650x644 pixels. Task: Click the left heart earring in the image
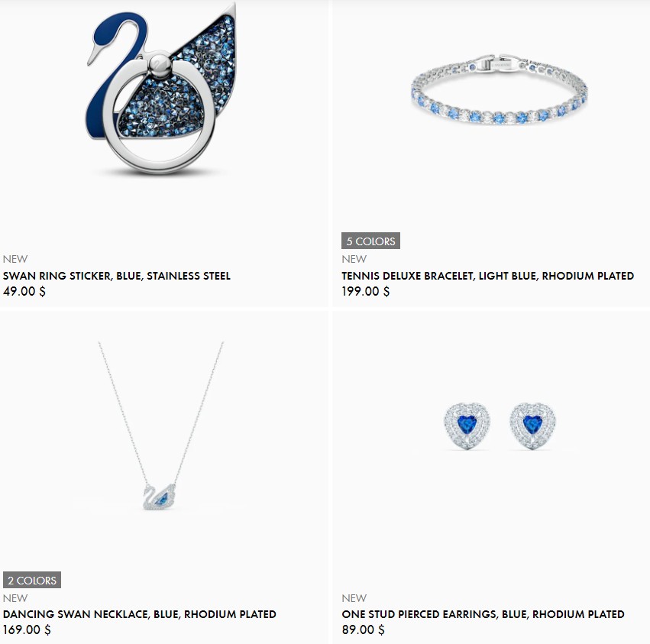[467, 426]
